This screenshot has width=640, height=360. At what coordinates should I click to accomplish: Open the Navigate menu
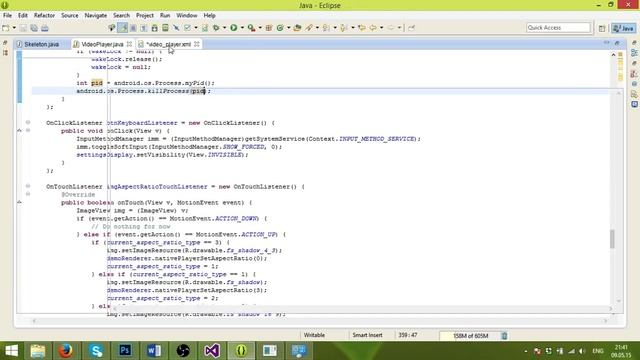96,15
